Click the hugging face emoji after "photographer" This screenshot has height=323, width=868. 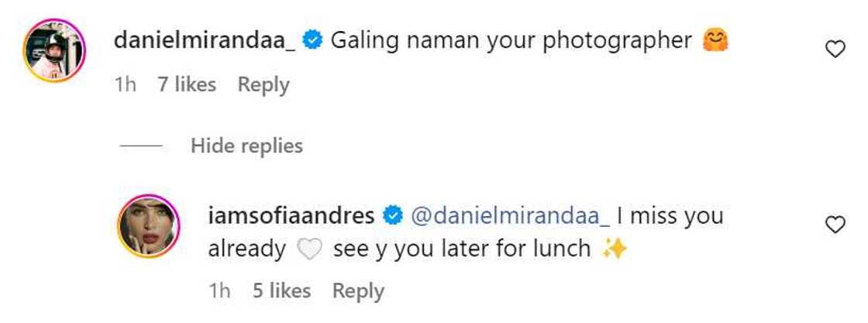coord(716,40)
